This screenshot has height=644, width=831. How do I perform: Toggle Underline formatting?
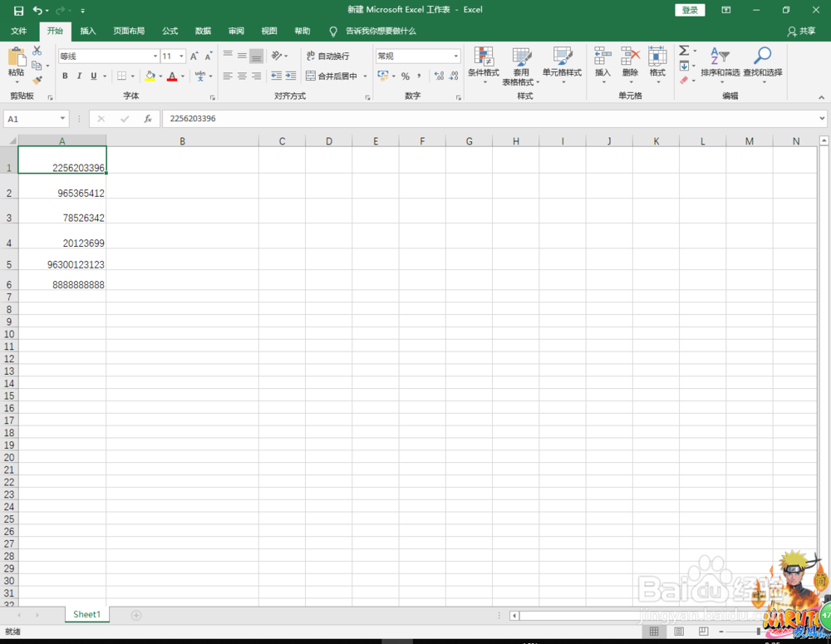[94, 76]
